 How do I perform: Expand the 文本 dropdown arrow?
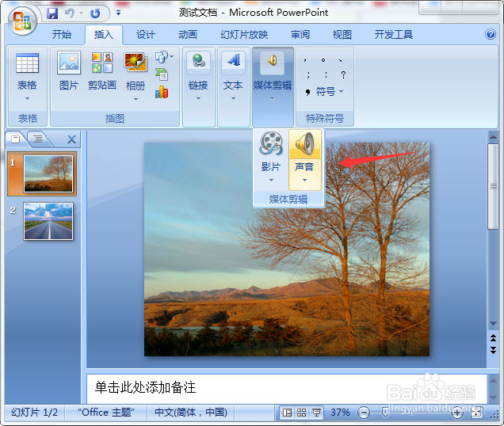pyautogui.click(x=233, y=99)
